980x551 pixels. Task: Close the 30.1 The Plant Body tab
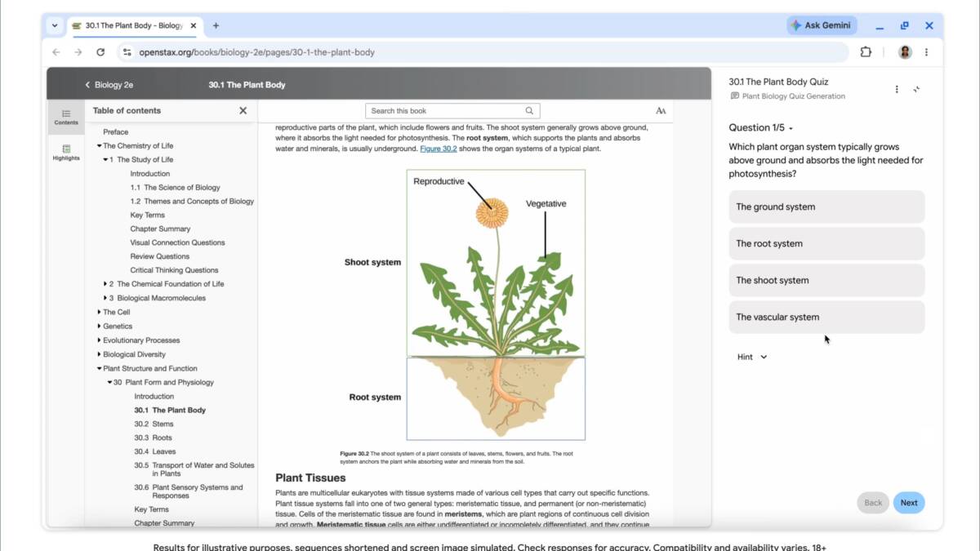(194, 25)
